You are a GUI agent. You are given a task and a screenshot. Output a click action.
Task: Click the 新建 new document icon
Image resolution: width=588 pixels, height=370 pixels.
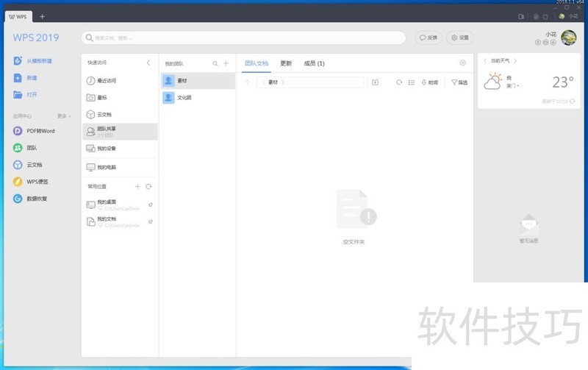tap(18, 78)
